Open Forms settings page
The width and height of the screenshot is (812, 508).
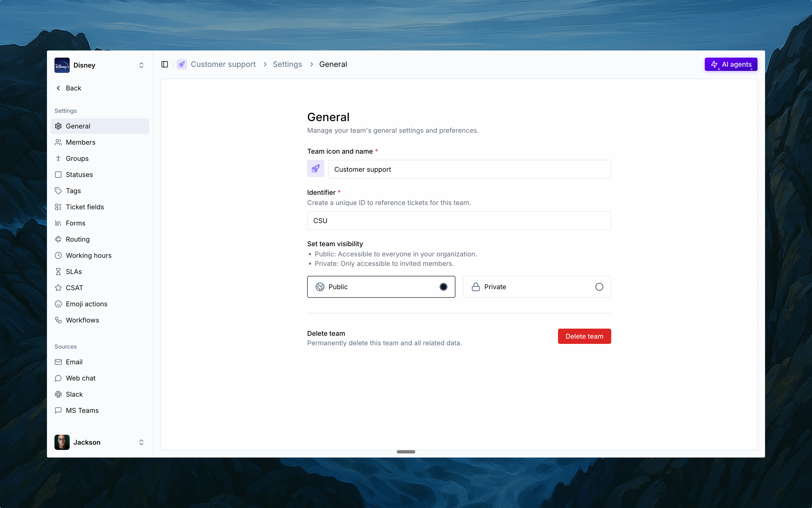[100, 223]
